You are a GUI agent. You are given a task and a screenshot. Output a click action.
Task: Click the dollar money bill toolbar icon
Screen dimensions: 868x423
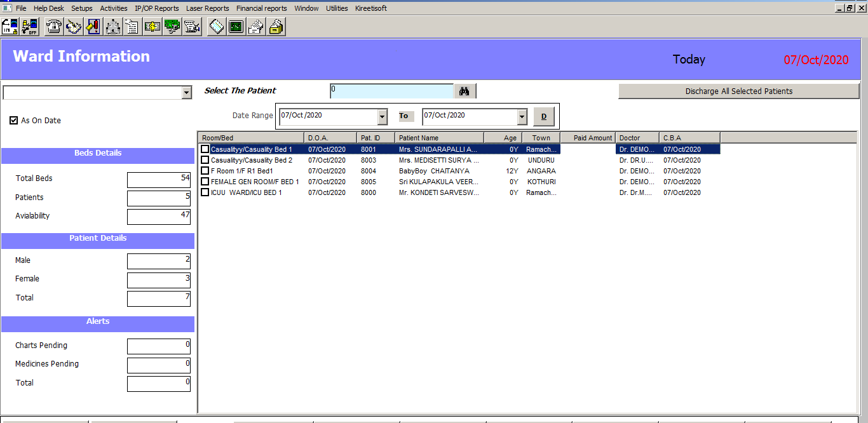pyautogui.click(x=153, y=27)
